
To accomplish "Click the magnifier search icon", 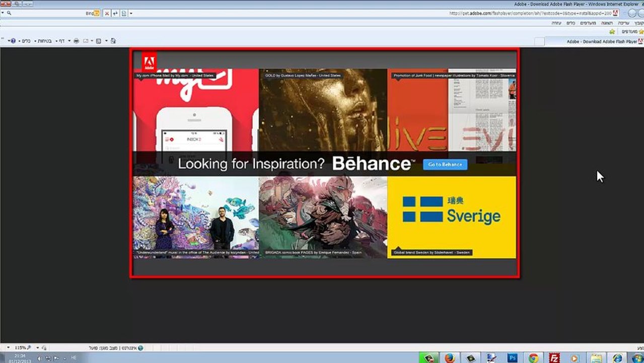I will [9, 13].
